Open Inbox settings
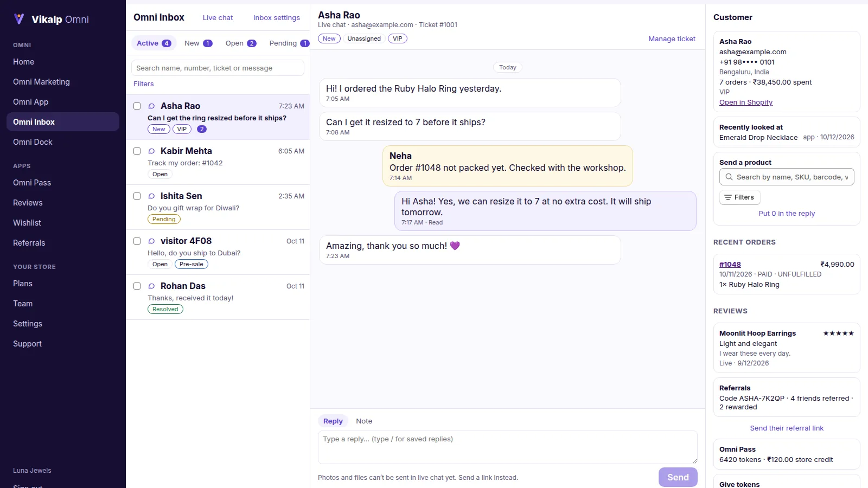868x488 pixels. coord(277,18)
